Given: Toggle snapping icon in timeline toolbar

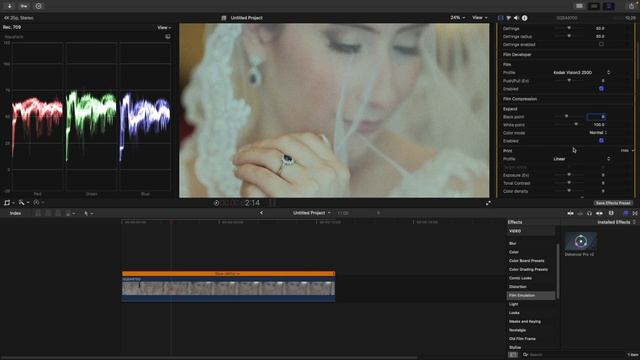Looking at the screenshot, I should pos(599,213).
